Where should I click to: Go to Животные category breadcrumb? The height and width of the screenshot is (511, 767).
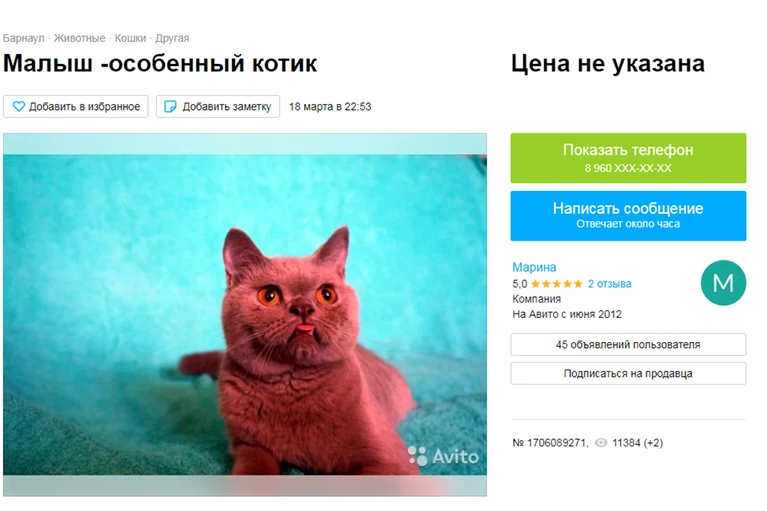click(x=79, y=38)
